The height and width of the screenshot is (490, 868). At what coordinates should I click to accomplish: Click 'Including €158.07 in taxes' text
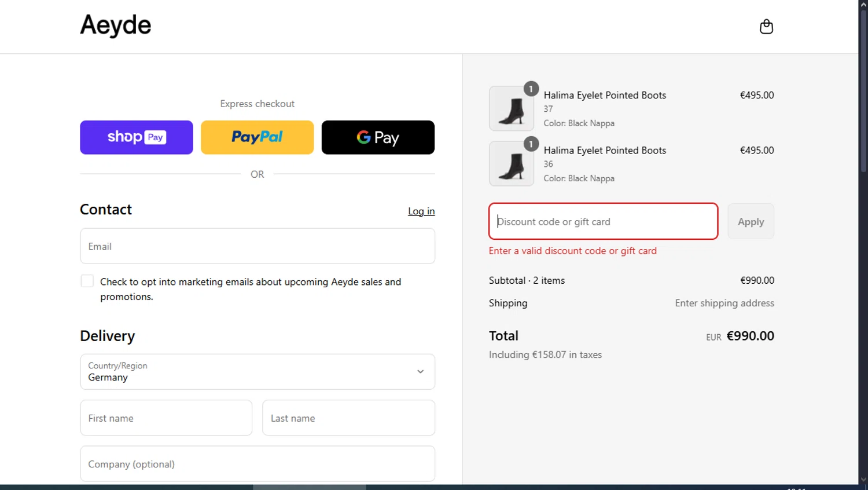click(545, 354)
